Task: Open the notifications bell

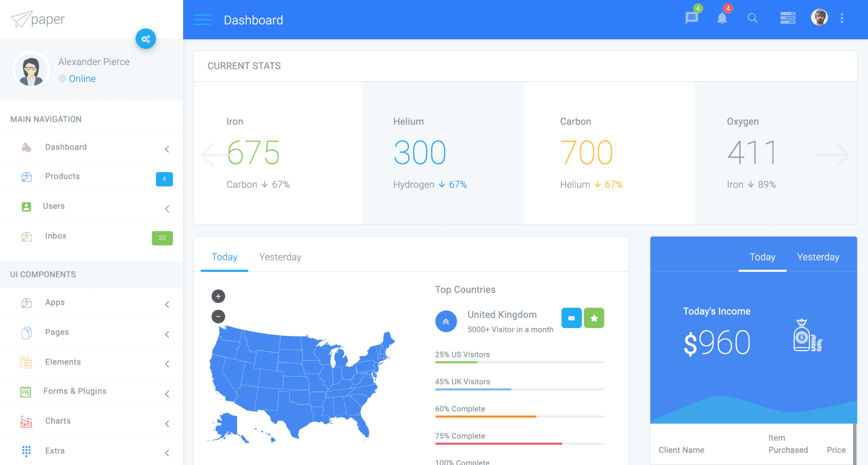Action: coord(722,19)
